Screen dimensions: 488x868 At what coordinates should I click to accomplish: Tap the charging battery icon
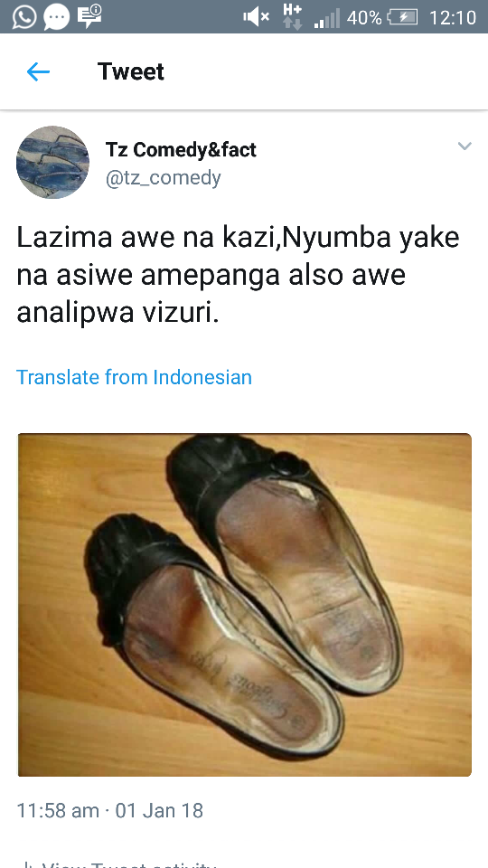coord(402,17)
